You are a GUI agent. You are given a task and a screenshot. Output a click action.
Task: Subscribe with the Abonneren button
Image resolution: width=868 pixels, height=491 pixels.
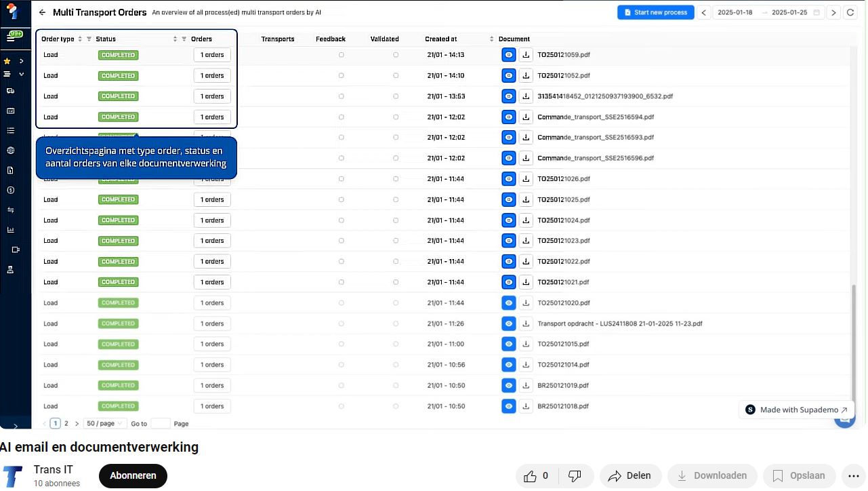[133, 476]
